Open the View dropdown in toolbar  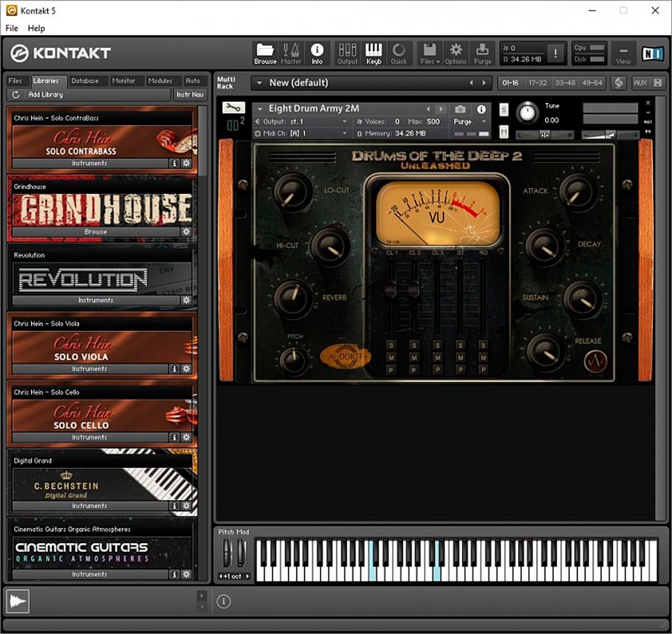pos(623,54)
